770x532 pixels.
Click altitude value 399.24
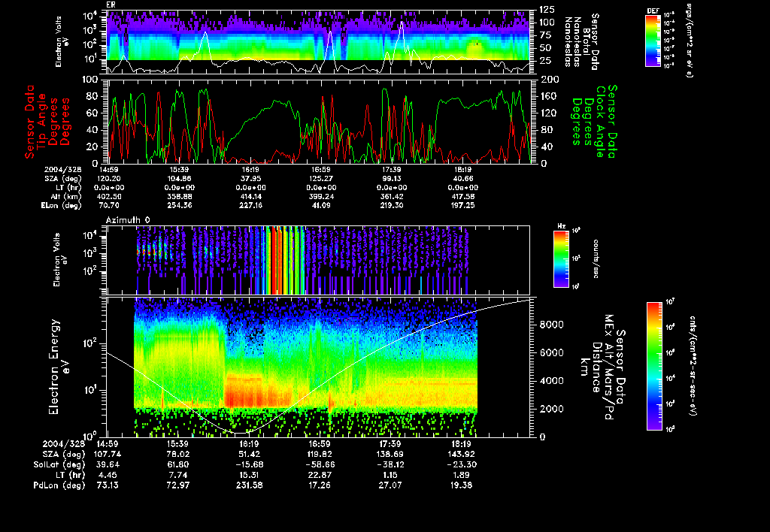320,196
